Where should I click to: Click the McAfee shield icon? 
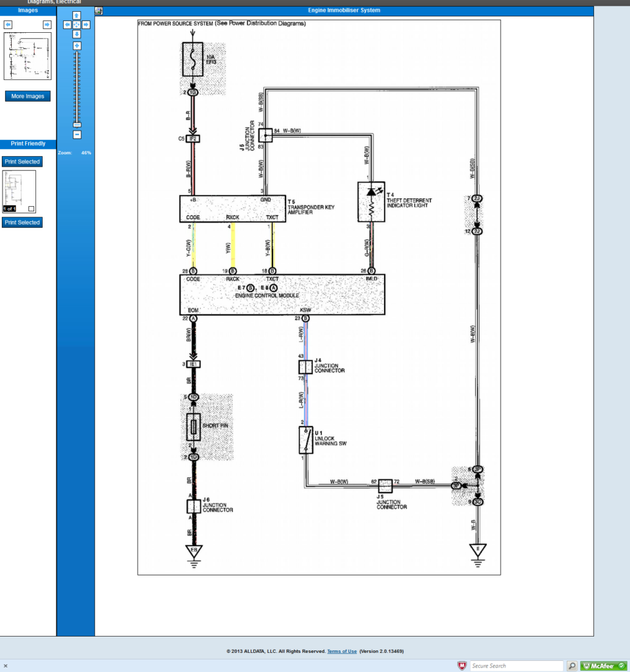click(x=462, y=665)
